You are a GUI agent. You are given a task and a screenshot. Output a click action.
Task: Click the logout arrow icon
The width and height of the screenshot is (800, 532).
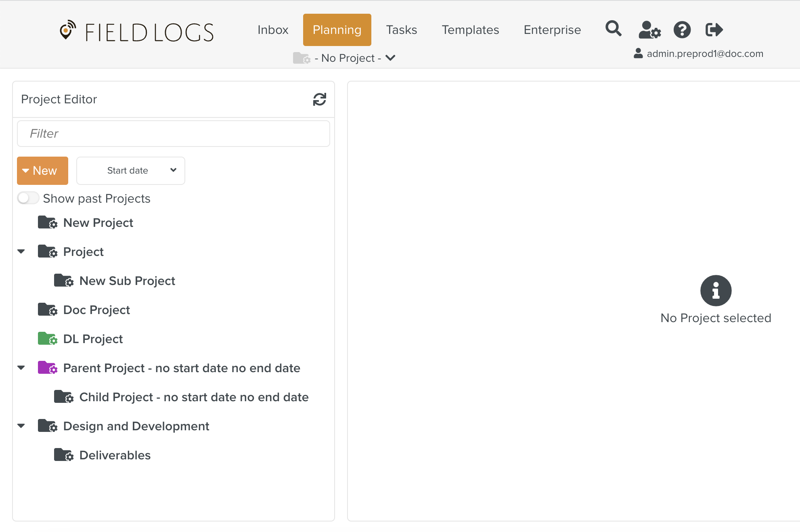[714, 29]
